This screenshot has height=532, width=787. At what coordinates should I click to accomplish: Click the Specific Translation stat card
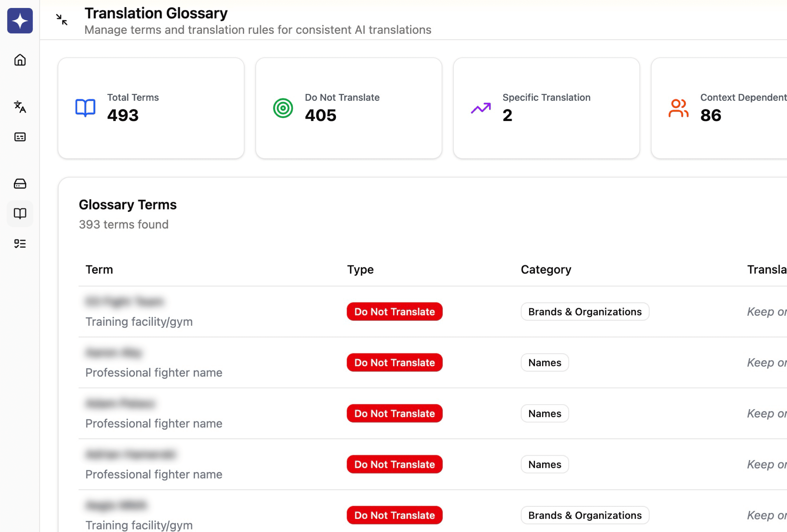[x=546, y=108]
